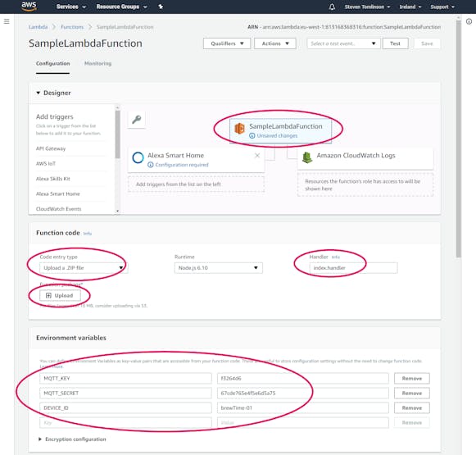Open the Handler Info link
Screen dimensions: 476x455
click(335, 257)
